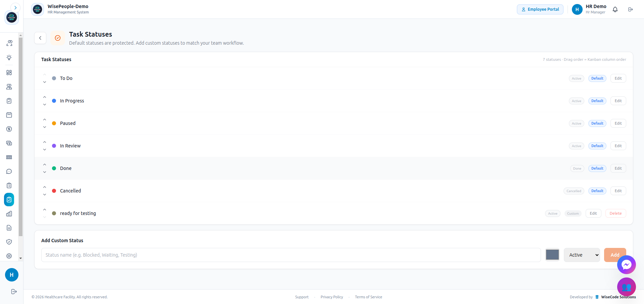This screenshot has width=644, height=304.
Task: Go back using the left chevron button
Action: (x=40, y=38)
